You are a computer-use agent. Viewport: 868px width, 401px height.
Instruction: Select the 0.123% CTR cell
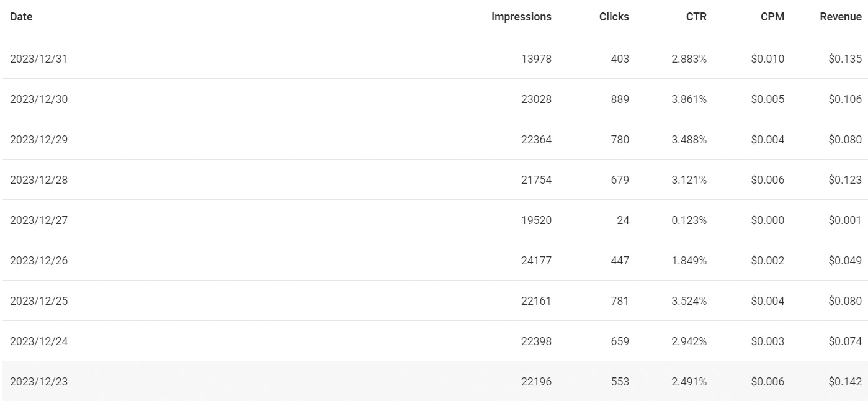coord(689,220)
